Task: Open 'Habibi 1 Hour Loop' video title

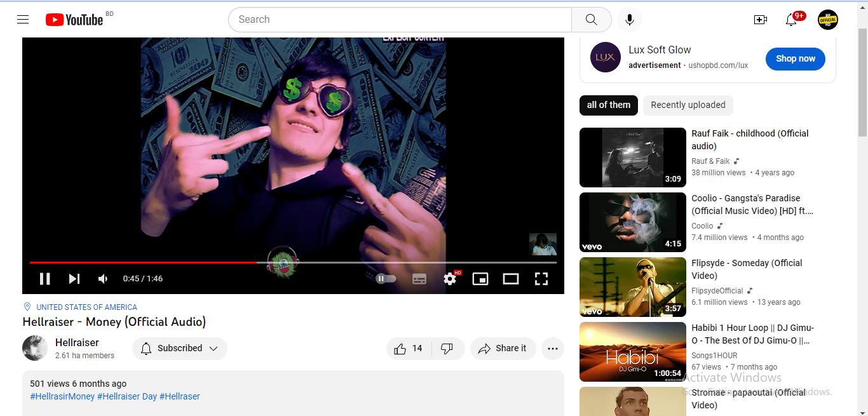Action: point(752,334)
